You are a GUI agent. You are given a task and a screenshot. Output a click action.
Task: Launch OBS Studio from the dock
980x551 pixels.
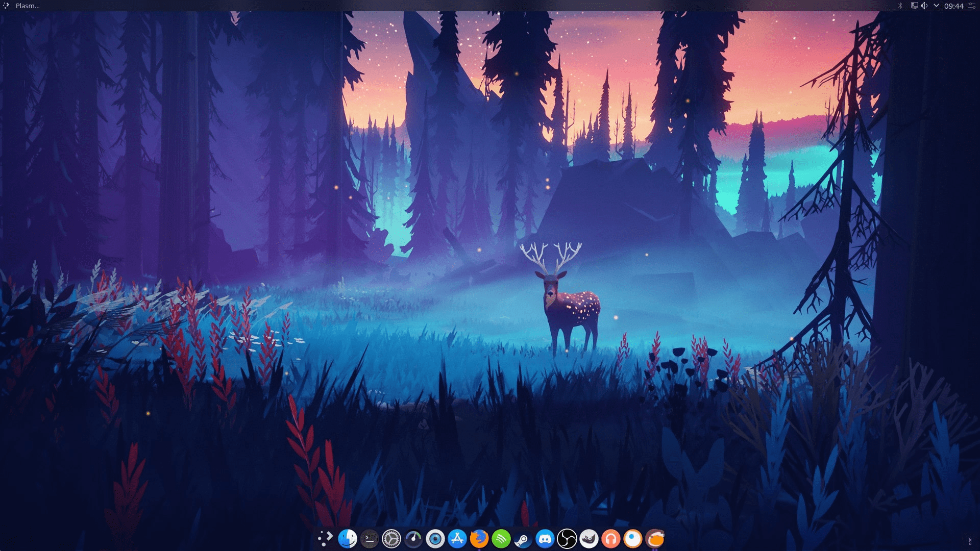click(x=567, y=539)
